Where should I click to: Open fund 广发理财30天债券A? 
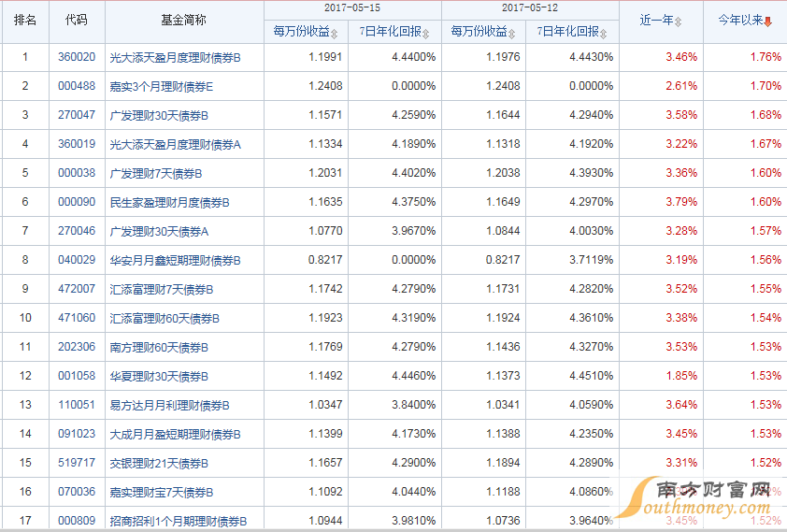[159, 232]
